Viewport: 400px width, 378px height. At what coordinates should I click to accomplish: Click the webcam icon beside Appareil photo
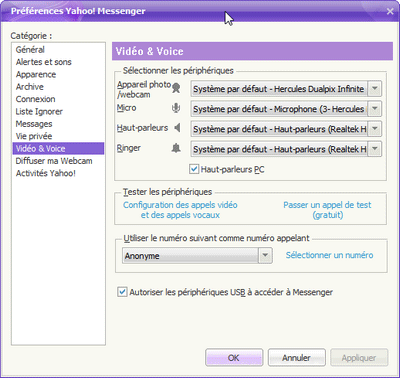176,88
